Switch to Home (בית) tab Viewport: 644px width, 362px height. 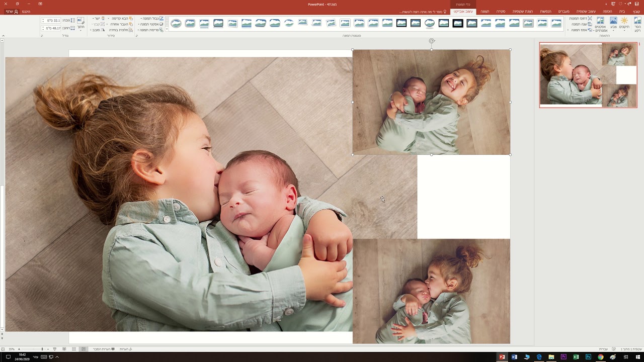(x=622, y=12)
